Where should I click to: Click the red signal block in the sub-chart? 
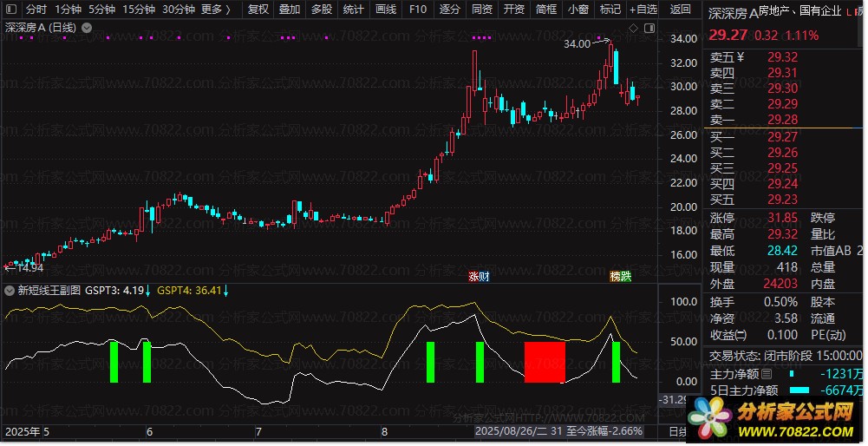click(x=545, y=362)
